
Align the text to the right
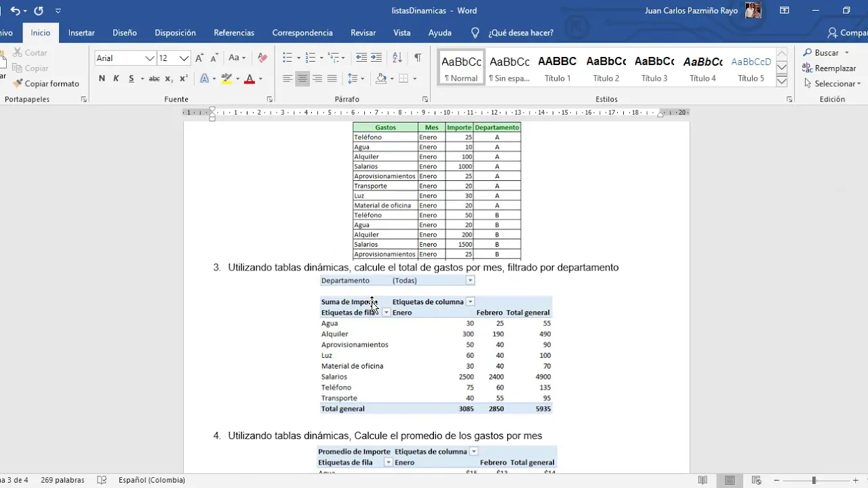coord(317,79)
